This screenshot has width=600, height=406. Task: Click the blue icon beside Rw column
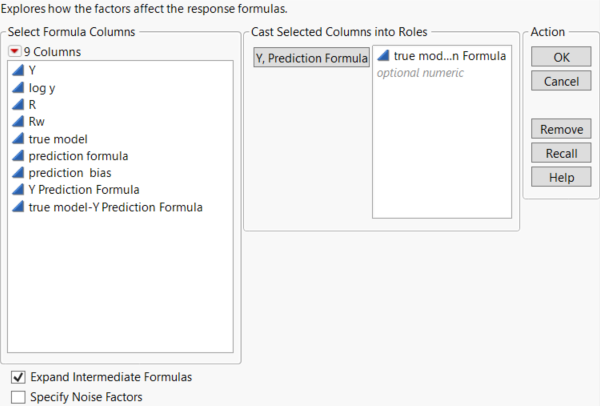click(x=19, y=122)
